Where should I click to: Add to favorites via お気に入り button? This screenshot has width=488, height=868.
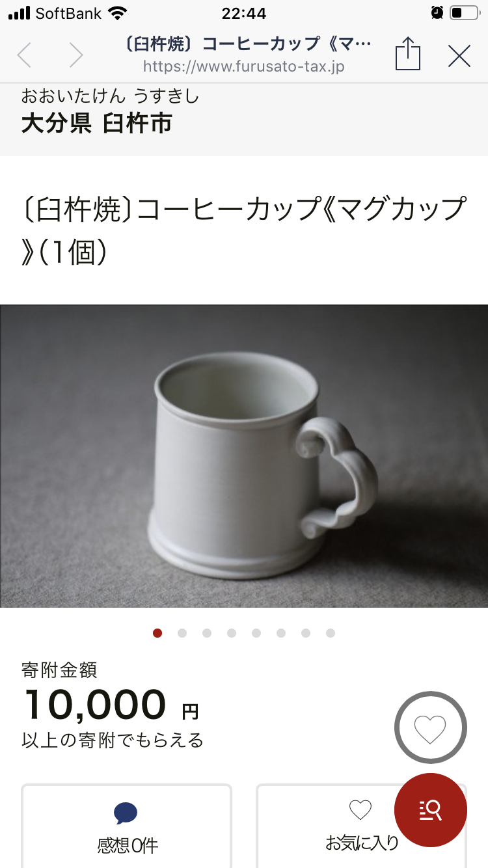click(361, 826)
